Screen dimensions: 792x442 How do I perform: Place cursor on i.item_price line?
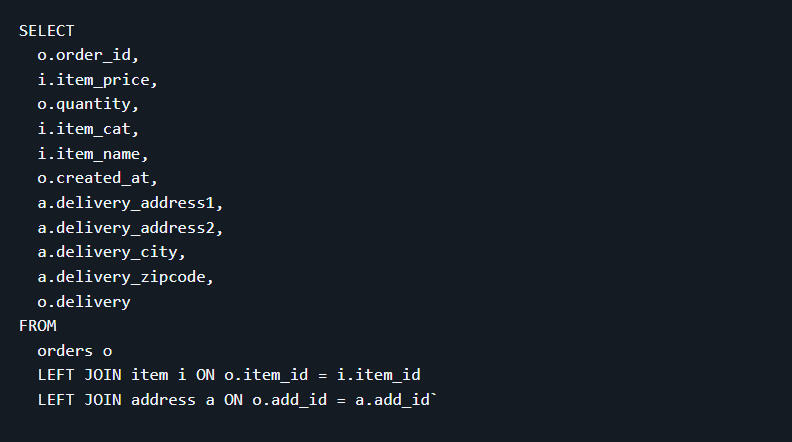point(97,80)
